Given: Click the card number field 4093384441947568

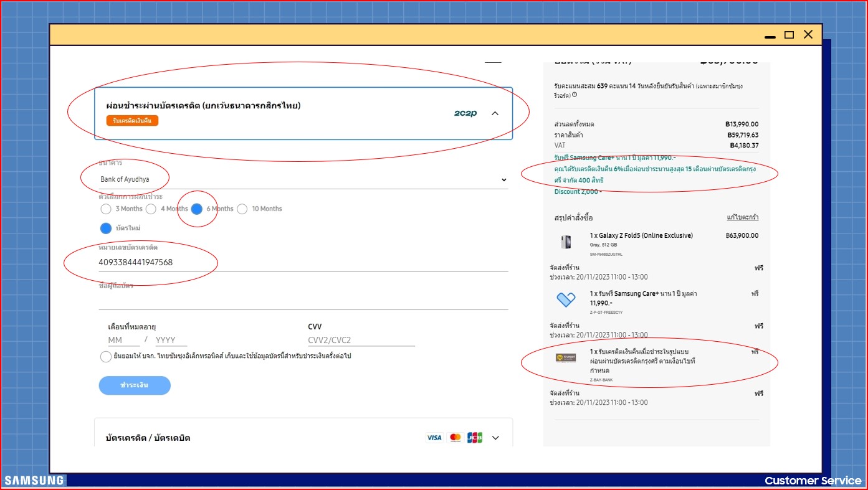Looking at the screenshot, I should click(x=303, y=263).
